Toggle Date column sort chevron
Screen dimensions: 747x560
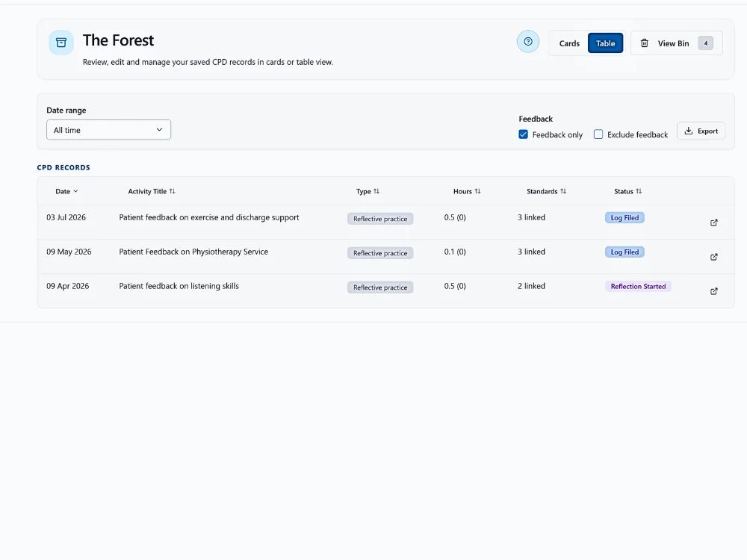(75, 191)
